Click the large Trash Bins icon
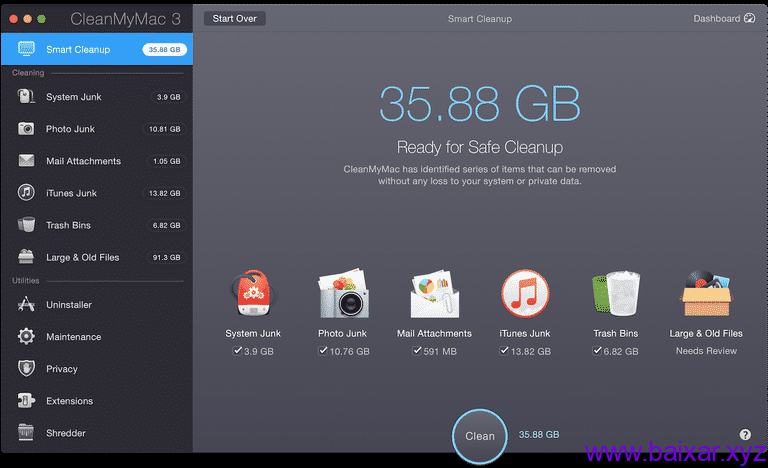The image size is (768, 468). [x=616, y=293]
